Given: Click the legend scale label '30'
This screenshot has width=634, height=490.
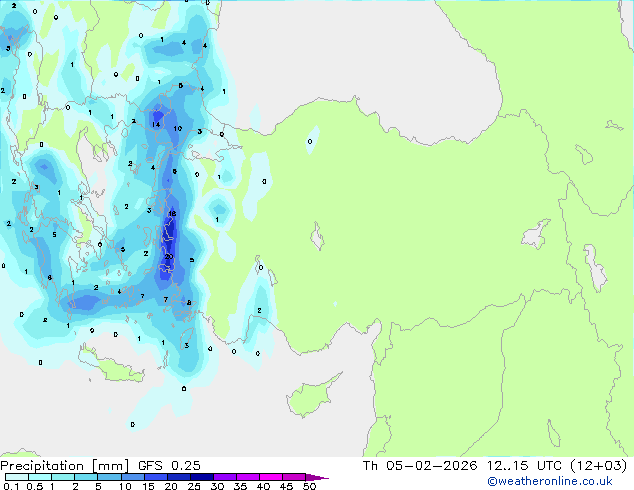Looking at the screenshot, I should [x=217, y=486].
